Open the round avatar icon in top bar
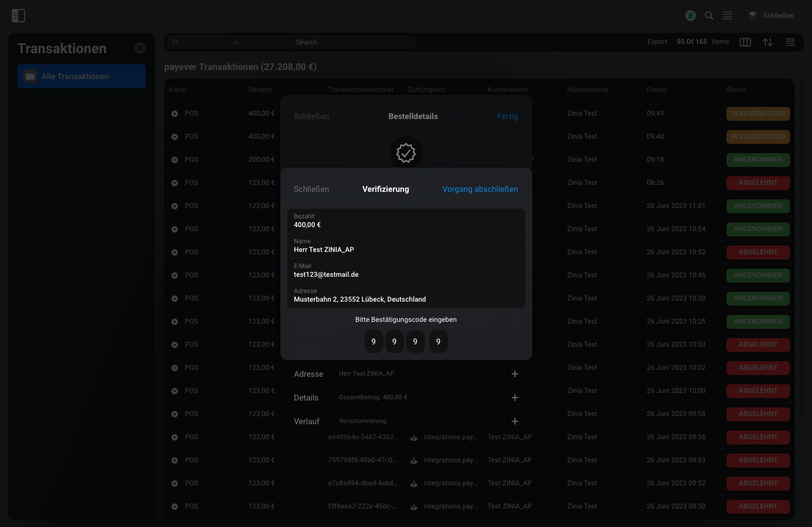 [x=691, y=16]
